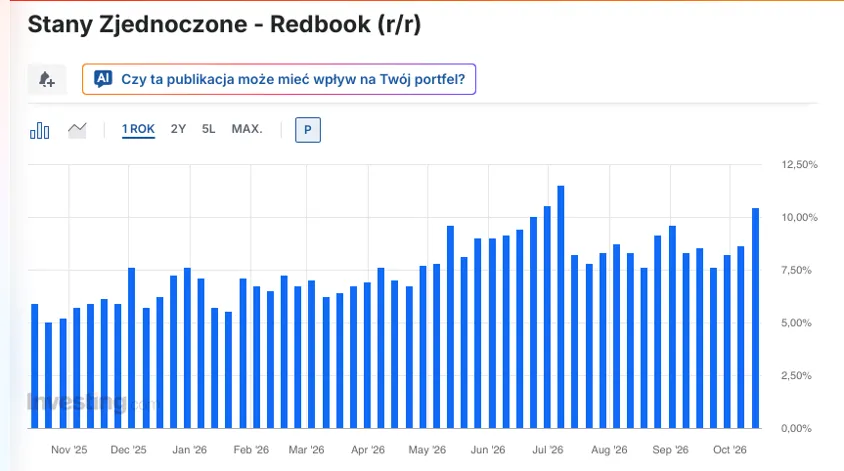This screenshot has height=471, width=844.
Task: Select the 1 ROK time range
Action: click(x=138, y=129)
